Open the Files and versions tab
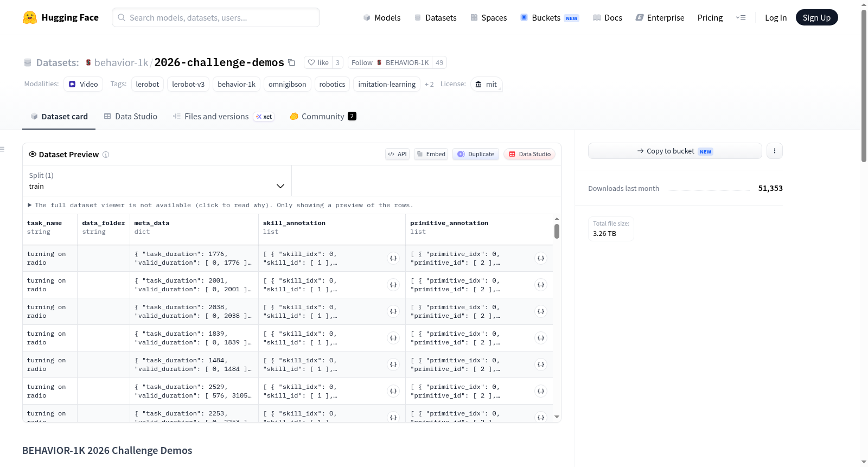Viewport: 868px width, 467px height. [224, 116]
